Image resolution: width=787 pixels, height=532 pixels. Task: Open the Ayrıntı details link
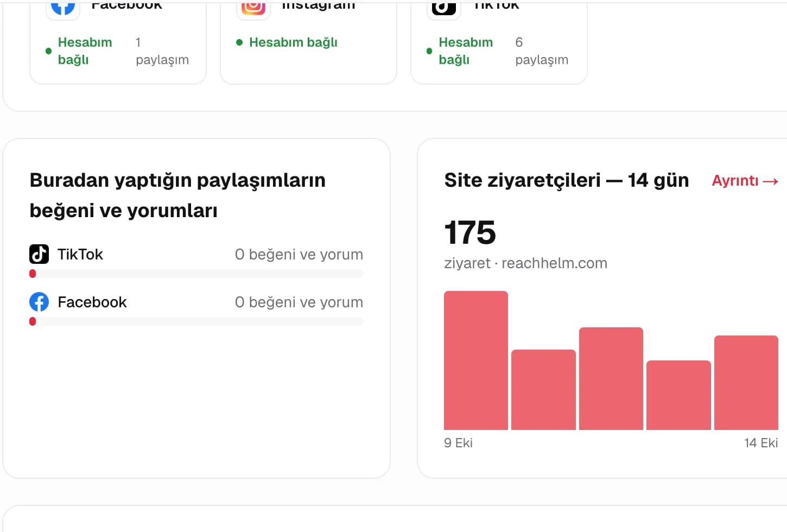coord(745,181)
